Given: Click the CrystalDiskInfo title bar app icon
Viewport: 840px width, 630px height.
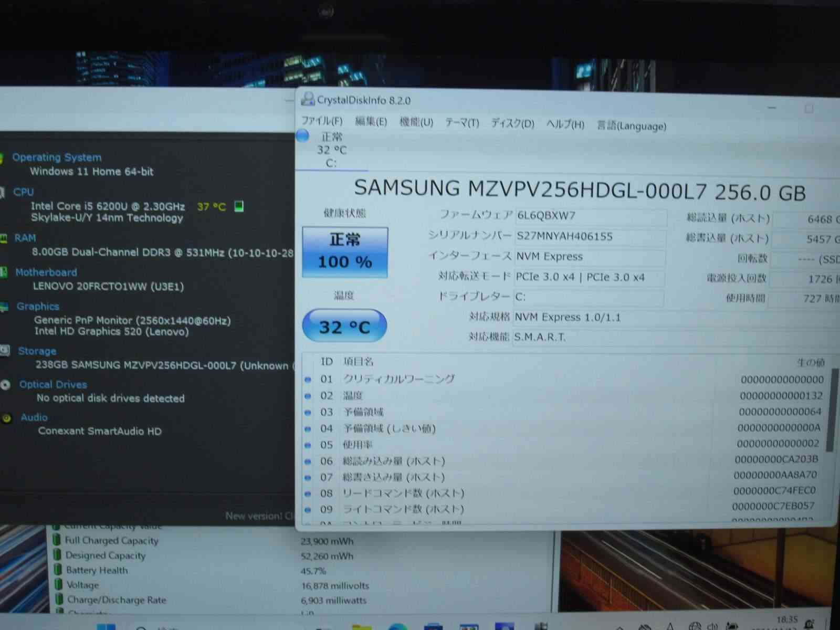Looking at the screenshot, I should (308, 100).
